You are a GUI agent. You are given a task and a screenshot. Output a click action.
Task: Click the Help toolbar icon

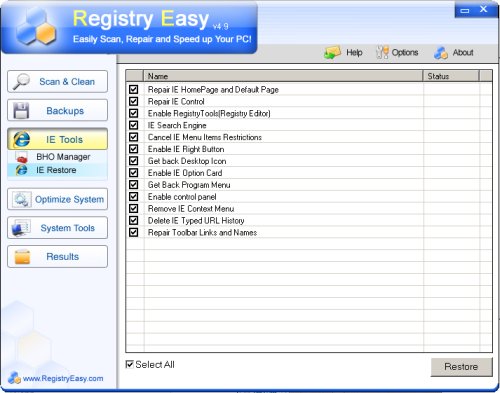click(x=332, y=52)
